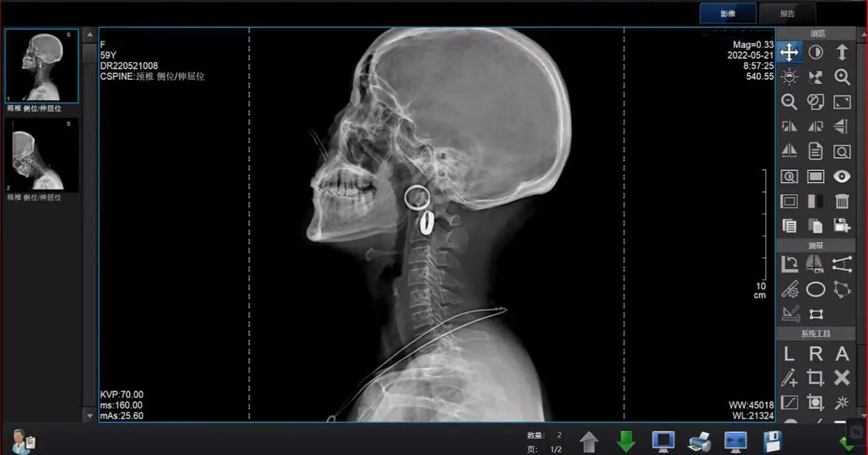Select the ellipse measurement tool
Image resolution: width=868 pixels, height=455 pixels.
click(x=815, y=290)
